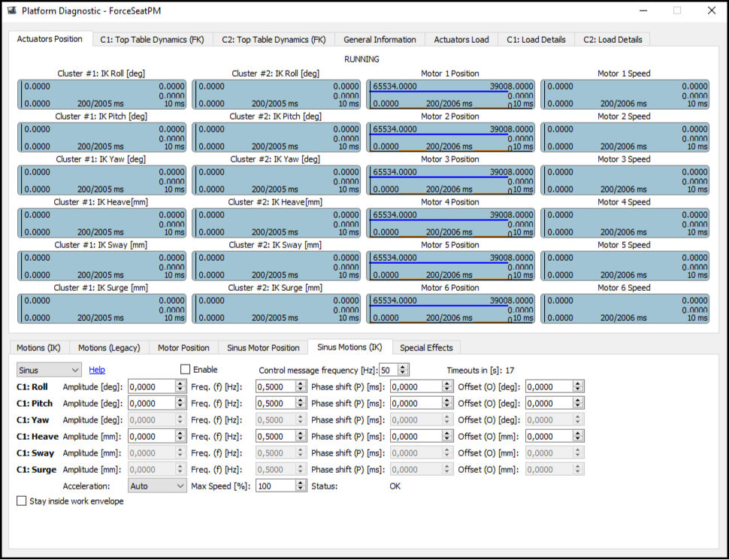Switch to the Actuators Position tab
The height and width of the screenshot is (560, 729).
click(50, 39)
